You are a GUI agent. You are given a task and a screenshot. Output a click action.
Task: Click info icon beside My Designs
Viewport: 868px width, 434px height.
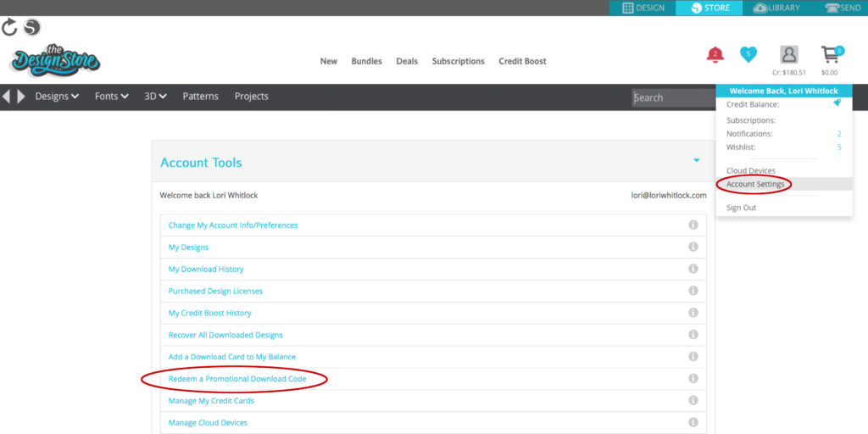point(693,248)
